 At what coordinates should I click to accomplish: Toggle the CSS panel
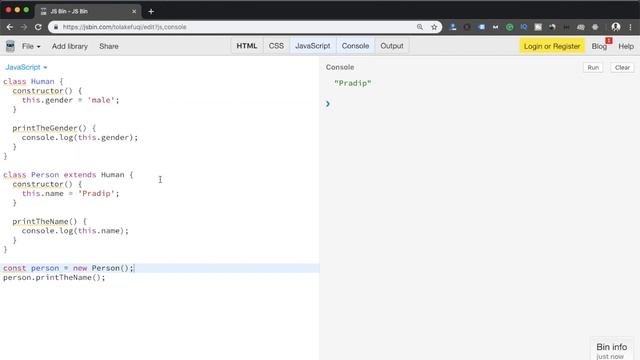point(276,46)
